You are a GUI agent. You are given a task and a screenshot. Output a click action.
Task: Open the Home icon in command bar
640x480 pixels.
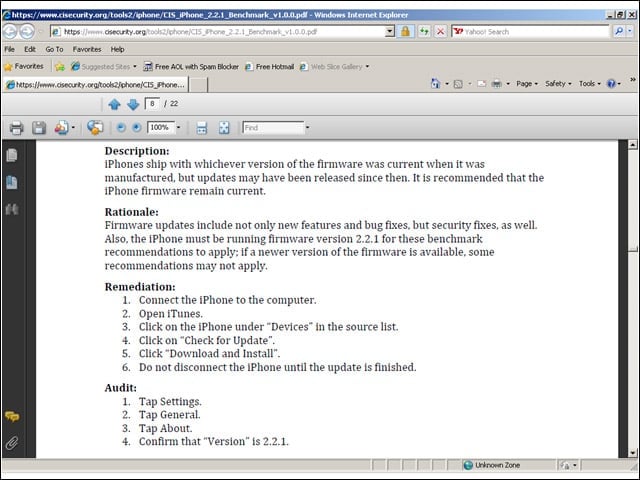coord(436,84)
